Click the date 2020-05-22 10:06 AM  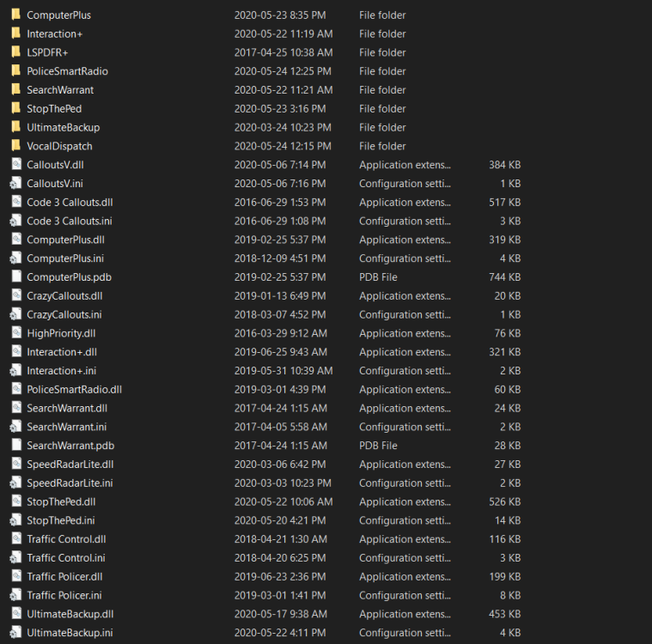(x=283, y=501)
